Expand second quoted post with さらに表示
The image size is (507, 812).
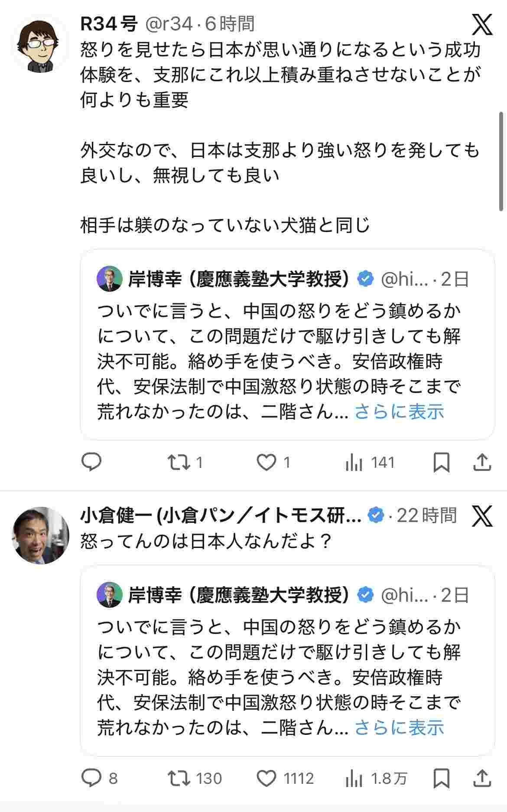coord(399,727)
